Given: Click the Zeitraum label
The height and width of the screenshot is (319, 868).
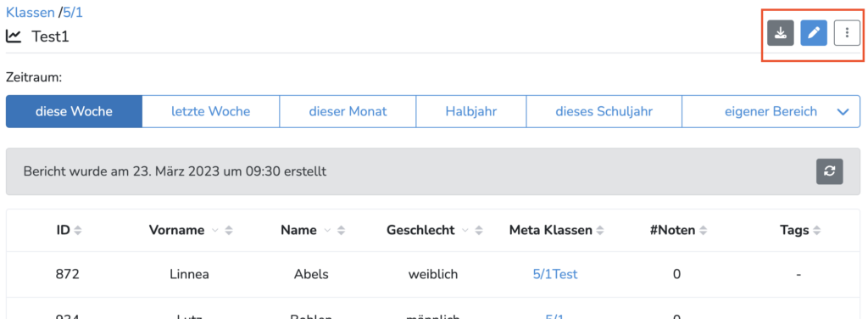Looking at the screenshot, I should [34, 77].
